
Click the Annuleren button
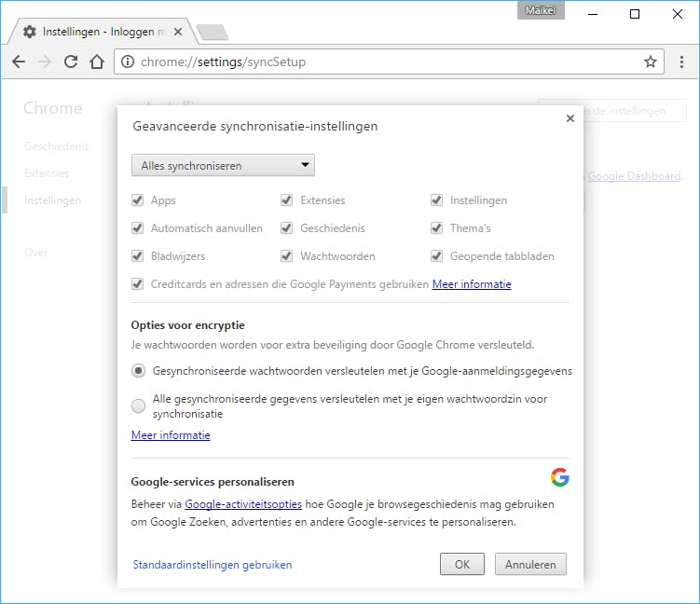[530, 564]
